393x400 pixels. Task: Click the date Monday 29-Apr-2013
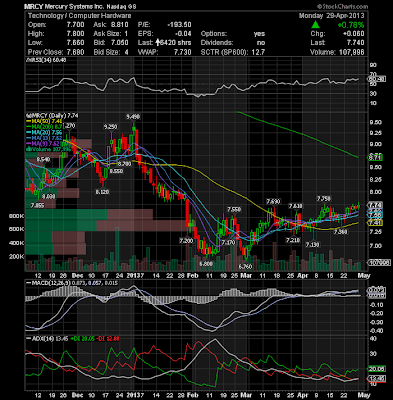click(x=331, y=16)
